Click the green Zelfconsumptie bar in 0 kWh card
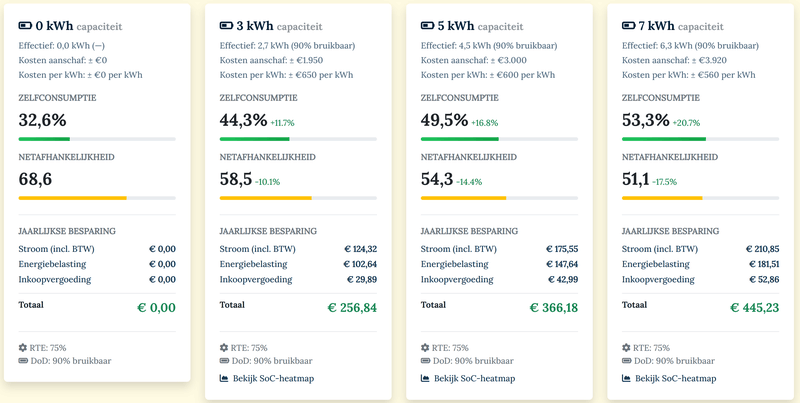This screenshot has height=403, width=800. 44,139
